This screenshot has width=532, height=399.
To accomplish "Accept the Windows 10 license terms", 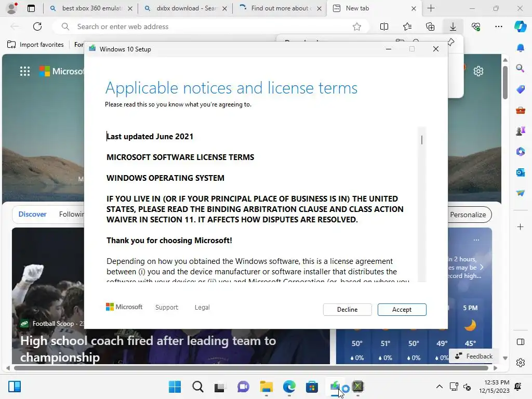I will (402, 310).
